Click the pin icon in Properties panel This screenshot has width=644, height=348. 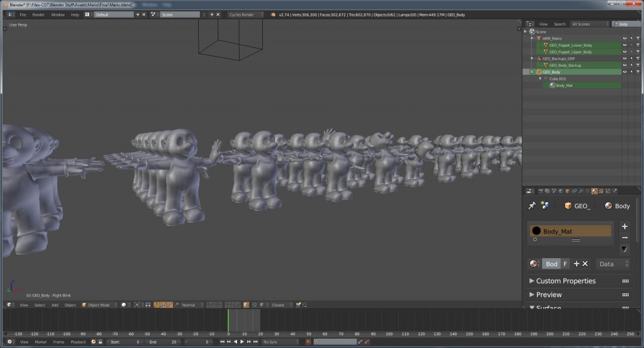[532, 206]
